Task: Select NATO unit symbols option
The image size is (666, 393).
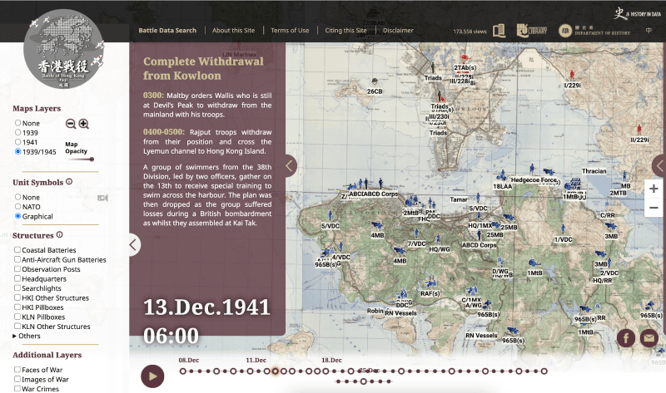Action: 18,206
